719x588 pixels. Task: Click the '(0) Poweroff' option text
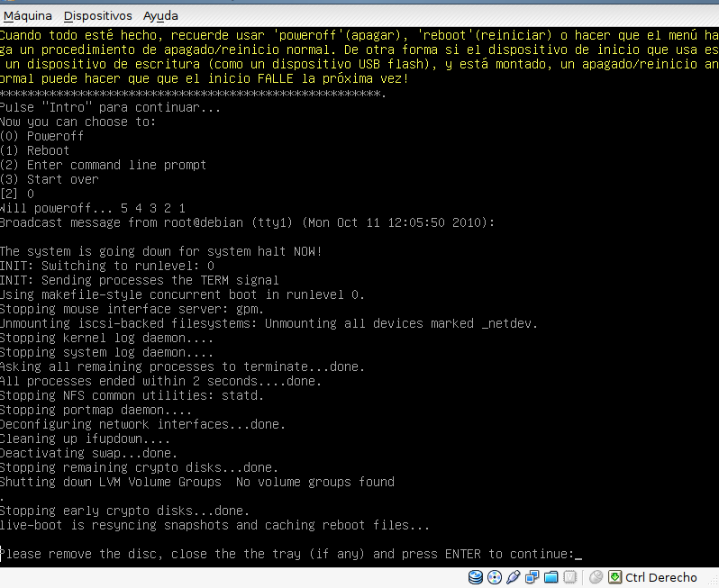42,136
